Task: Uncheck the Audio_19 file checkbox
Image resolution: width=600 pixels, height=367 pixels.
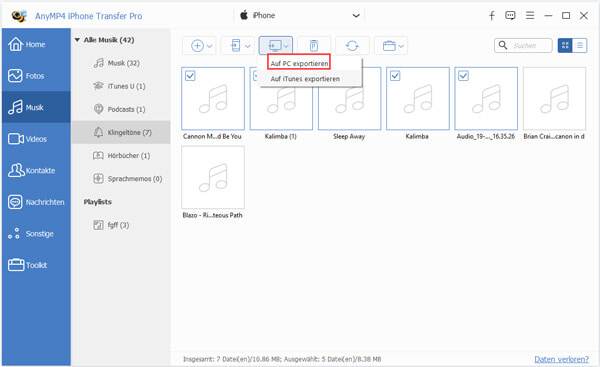Action: (463, 76)
